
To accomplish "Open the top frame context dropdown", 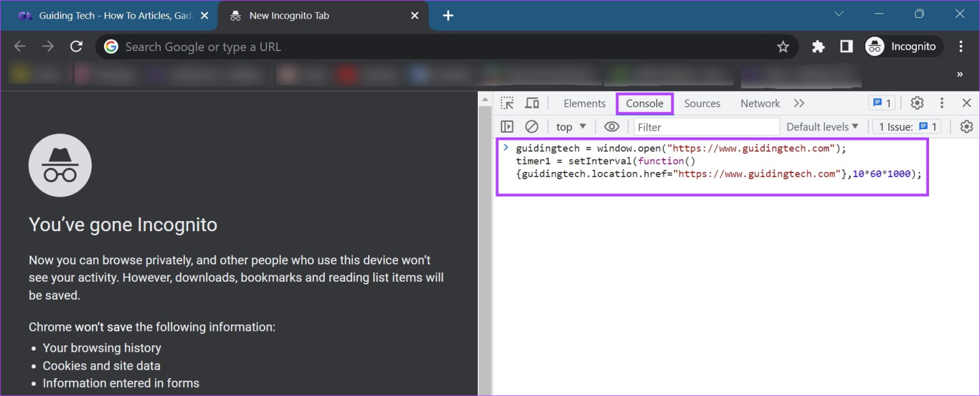I will point(569,126).
